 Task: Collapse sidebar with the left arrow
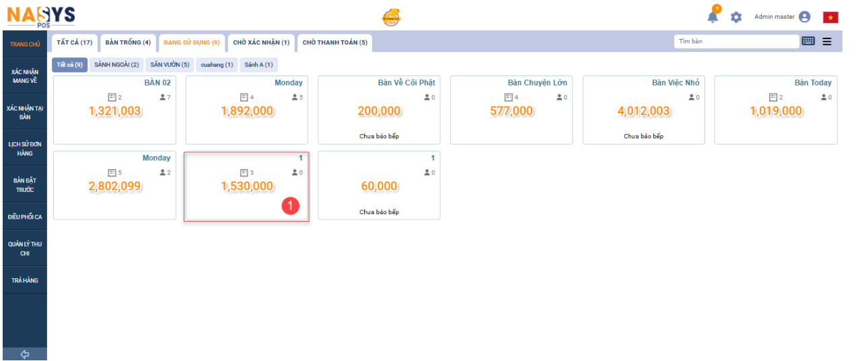[25, 354]
